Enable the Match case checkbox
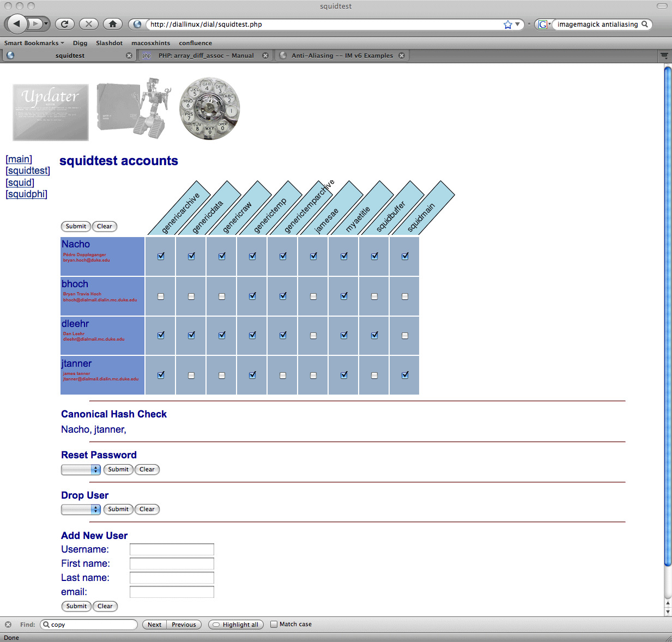 tap(274, 625)
